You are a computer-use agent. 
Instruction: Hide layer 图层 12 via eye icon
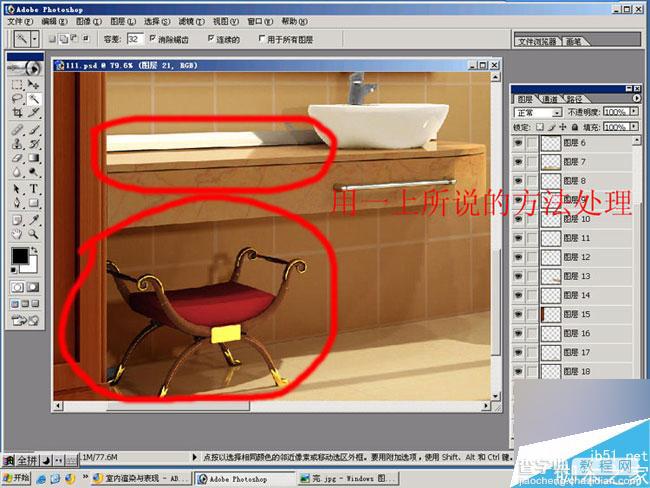(518, 257)
